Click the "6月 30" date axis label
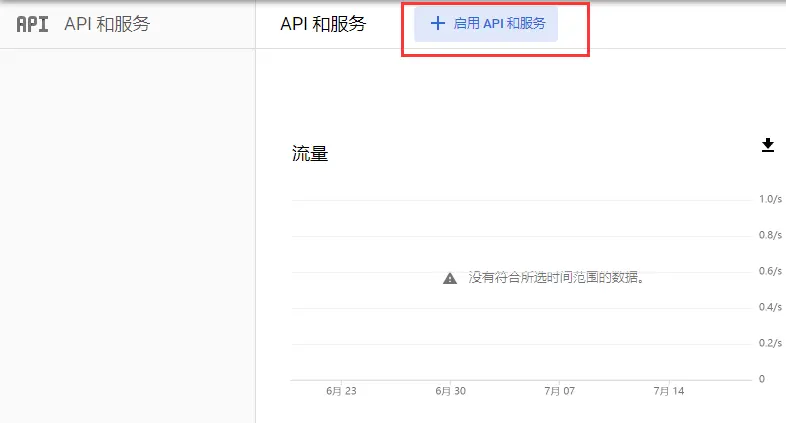 450,391
